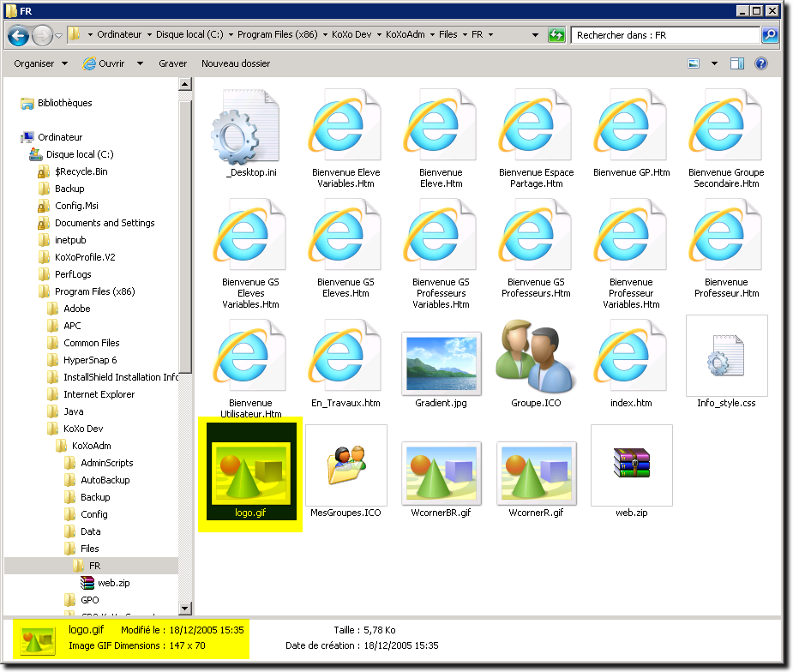Click the Ouvrir button
The width and height of the screenshot is (793, 672).
pos(105,63)
